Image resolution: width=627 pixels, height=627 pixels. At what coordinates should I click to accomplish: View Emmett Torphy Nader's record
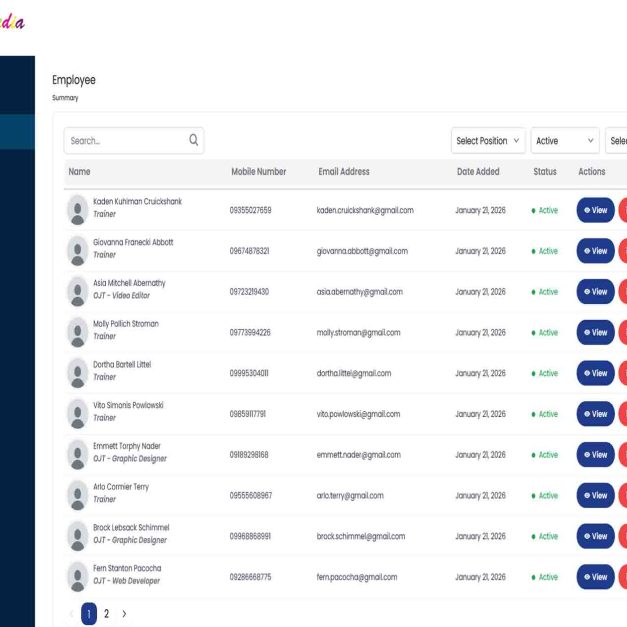tap(595, 455)
